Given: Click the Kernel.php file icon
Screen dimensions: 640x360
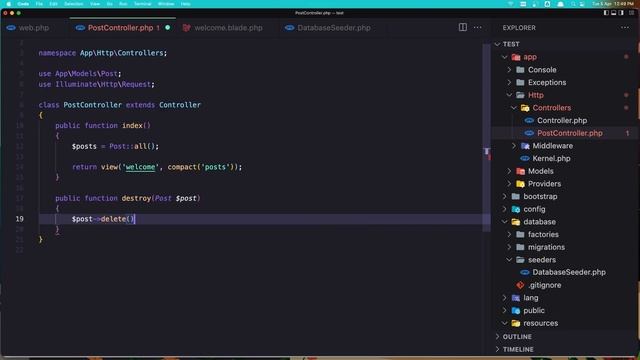Looking at the screenshot, I should (x=525, y=158).
